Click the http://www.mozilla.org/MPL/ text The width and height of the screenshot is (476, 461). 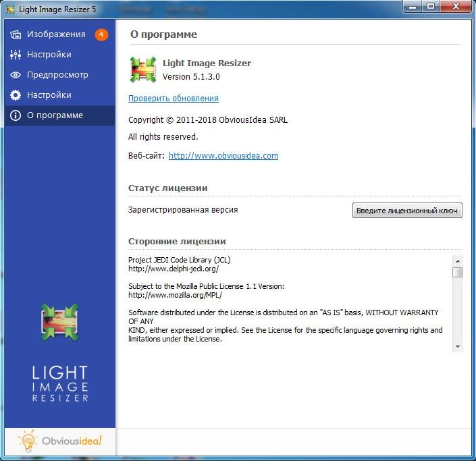tap(175, 295)
